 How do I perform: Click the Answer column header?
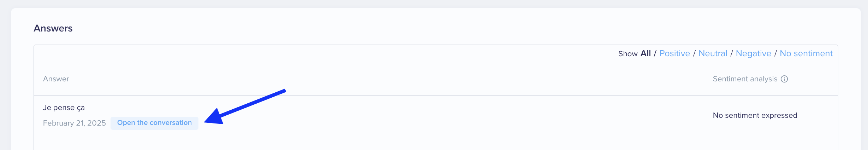coord(56,79)
